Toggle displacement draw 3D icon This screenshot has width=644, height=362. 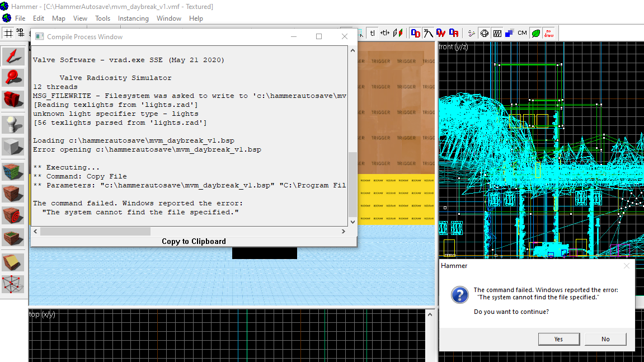(415, 33)
